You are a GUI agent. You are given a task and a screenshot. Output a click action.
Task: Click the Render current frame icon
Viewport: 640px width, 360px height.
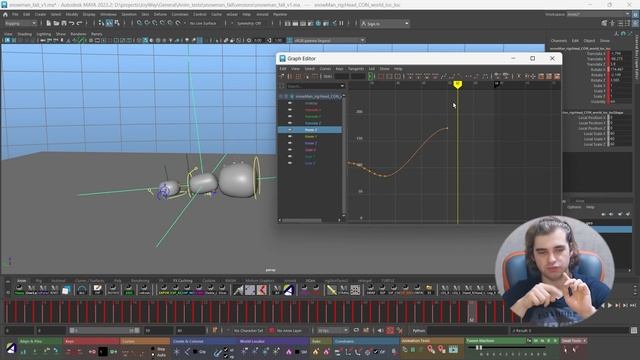[x=295, y=23]
